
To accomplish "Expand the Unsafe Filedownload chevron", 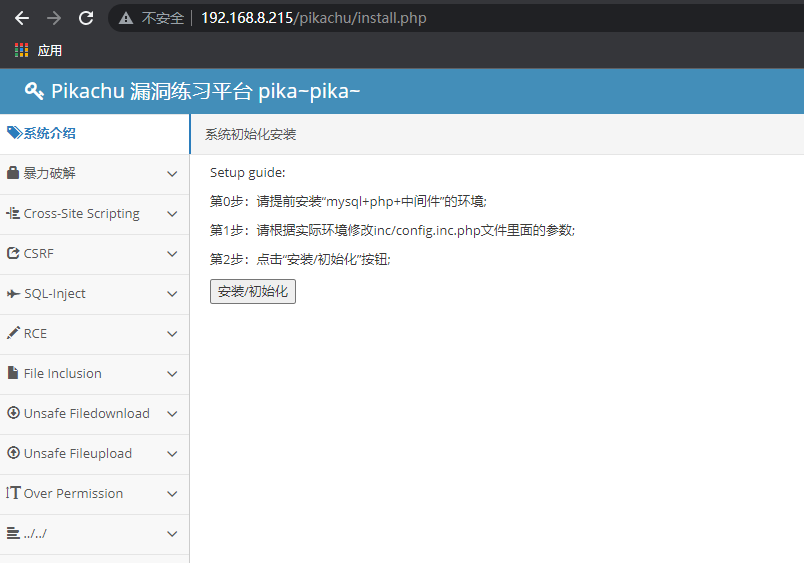I will 172,414.
